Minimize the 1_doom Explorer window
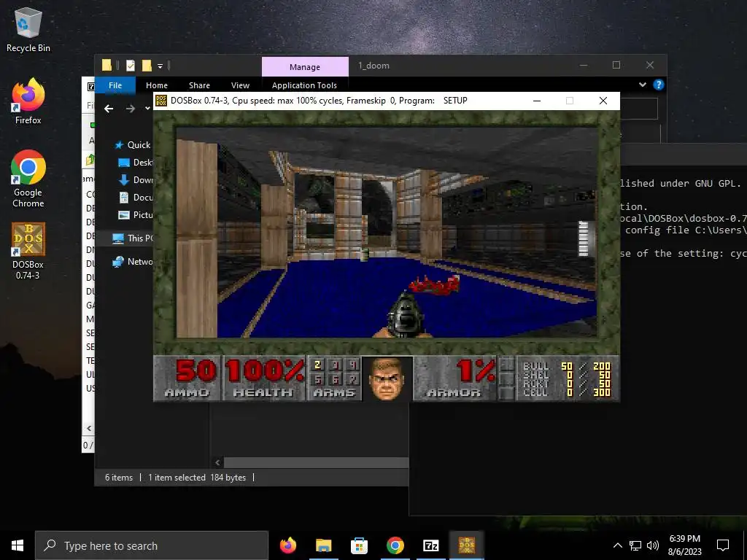 [x=583, y=65]
